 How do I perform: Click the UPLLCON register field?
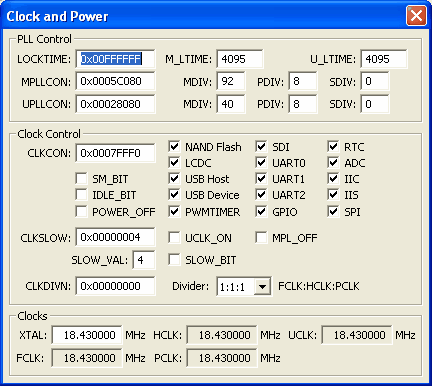pyautogui.click(x=115, y=104)
